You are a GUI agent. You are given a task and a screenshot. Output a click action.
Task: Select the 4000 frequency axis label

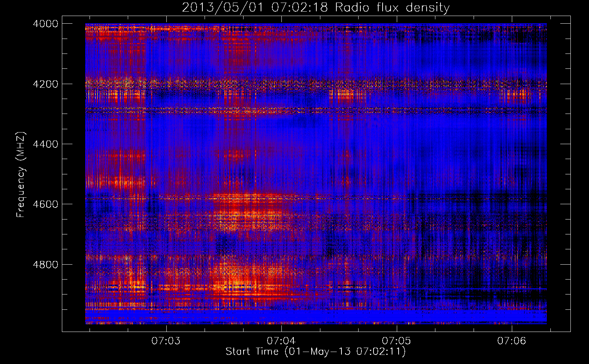point(46,24)
